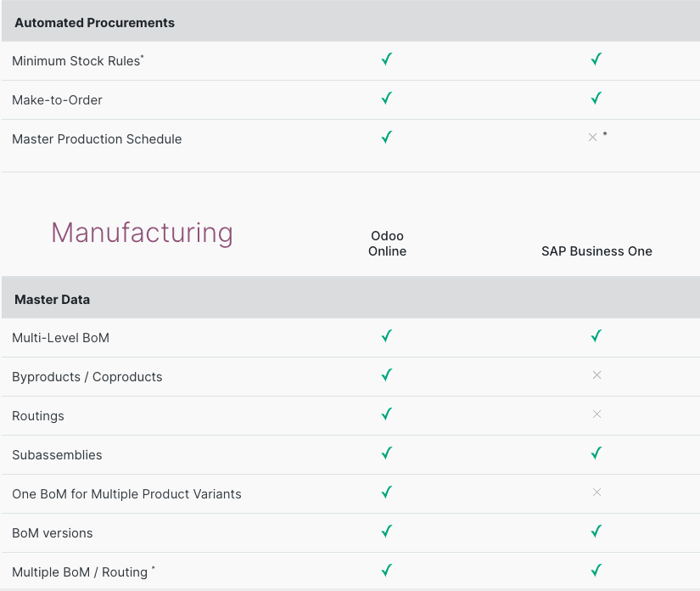Click the Manufacturing heading
Image resolution: width=700 pixels, height=591 pixels.
(142, 233)
